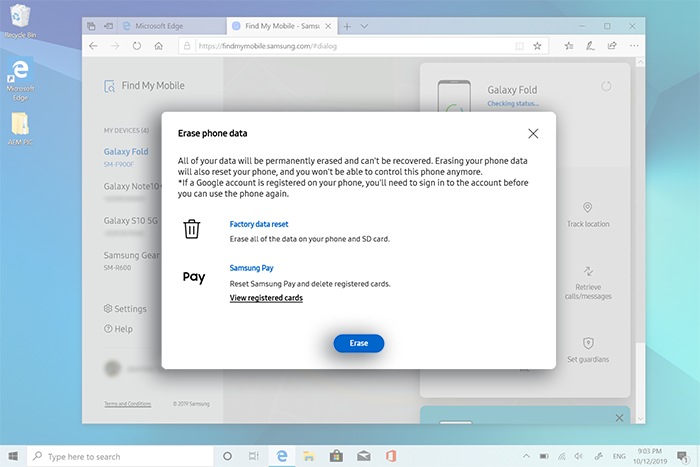Viewport: 700px width, 467px height.
Task: Select Galaxy Fold in My Devices
Action: 126,157
